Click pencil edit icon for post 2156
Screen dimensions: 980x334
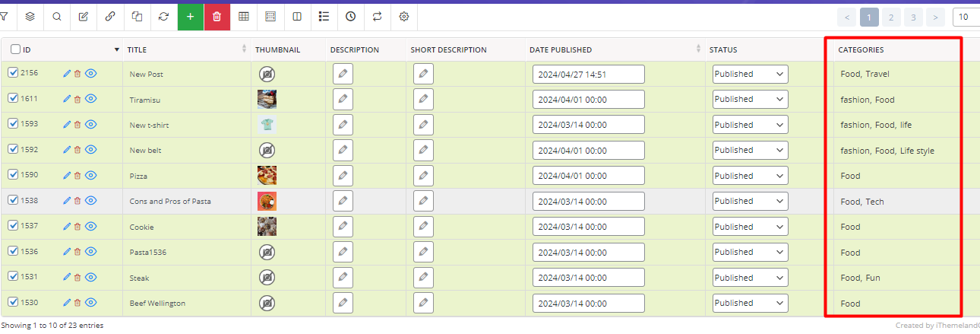coord(67,74)
